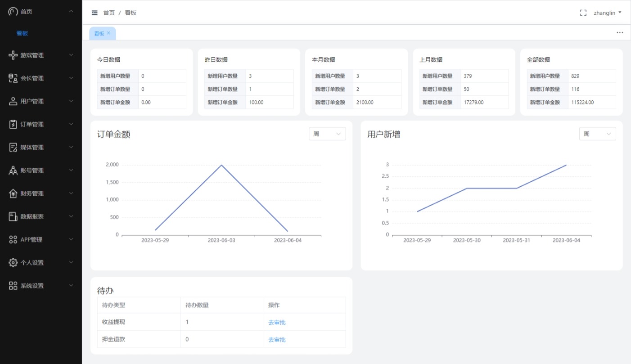Viewport: 631px width, 364px height.
Task: Click the 今日数据 card title
Action: [108, 59]
